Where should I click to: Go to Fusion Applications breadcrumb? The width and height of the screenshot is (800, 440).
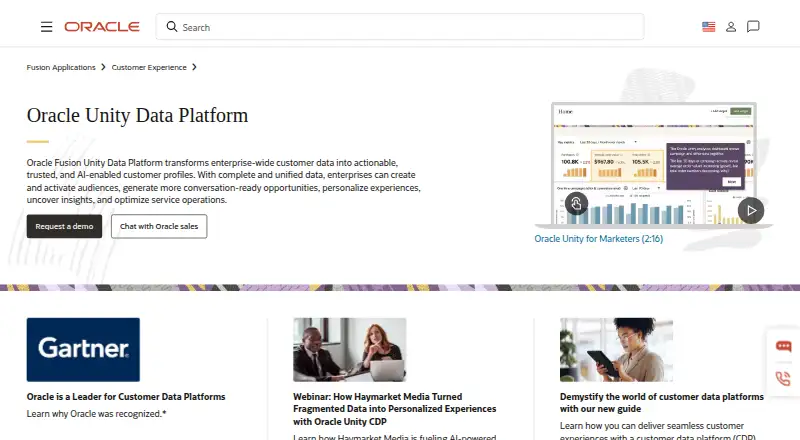(x=61, y=67)
